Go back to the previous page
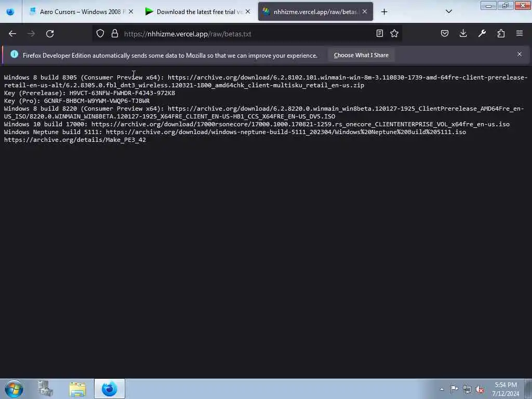The height and width of the screenshot is (399, 532). [12, 34]
